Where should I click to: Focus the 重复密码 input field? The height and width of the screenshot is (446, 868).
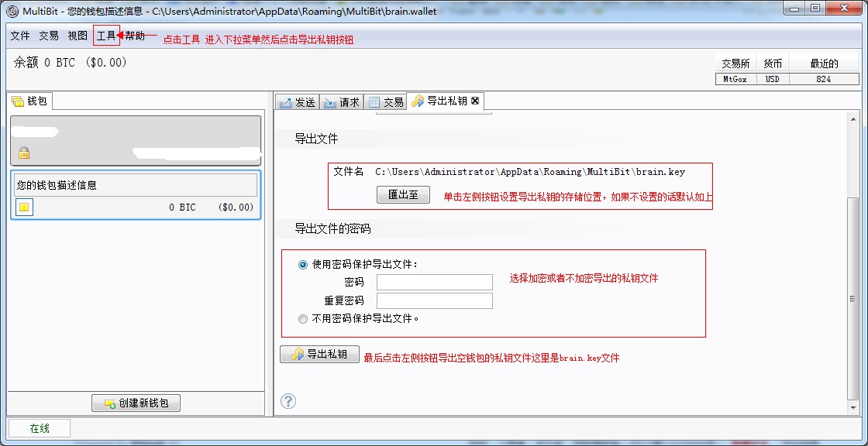click(x=435, y=300)
